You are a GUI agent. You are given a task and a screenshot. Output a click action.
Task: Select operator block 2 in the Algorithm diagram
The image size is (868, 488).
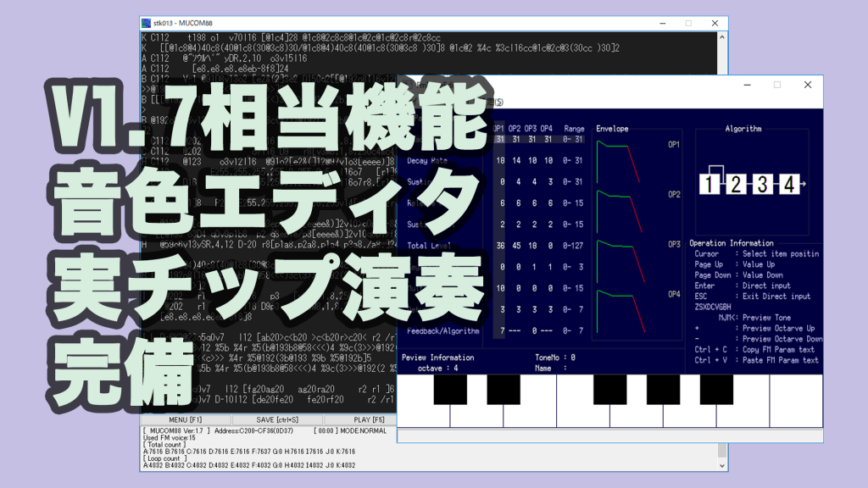tap(736, 184)
